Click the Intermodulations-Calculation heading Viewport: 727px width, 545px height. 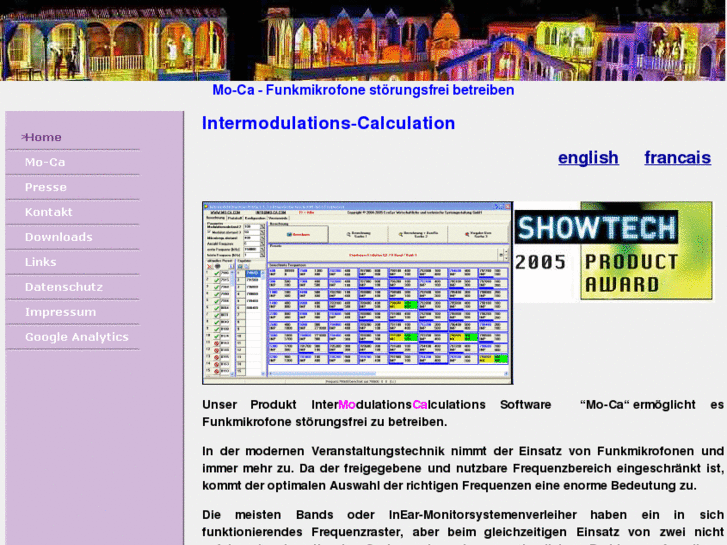click(328, 123)
